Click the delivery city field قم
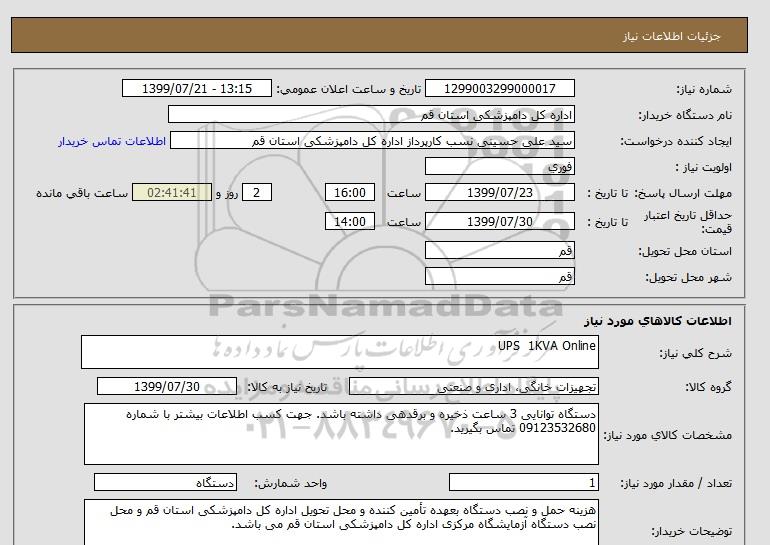The width and height of the screenshot is (770, 545). tap(499, 276)
